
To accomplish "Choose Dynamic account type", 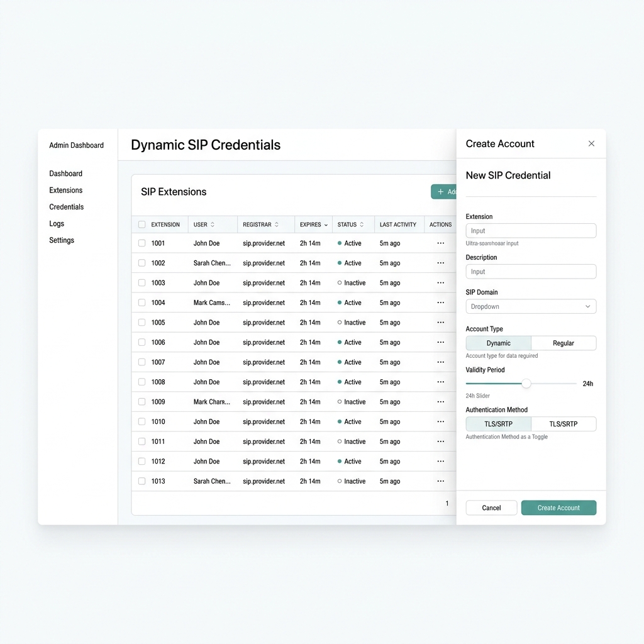I will pyautogui.click(x=498, y=343).
